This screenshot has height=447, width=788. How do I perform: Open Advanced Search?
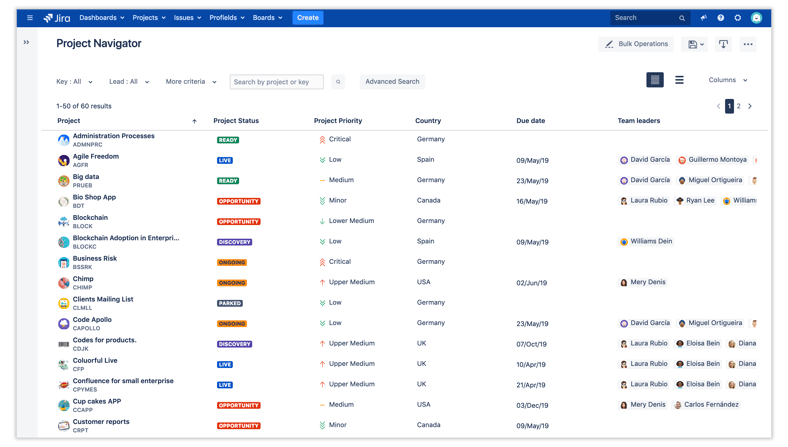pos(392,81)
